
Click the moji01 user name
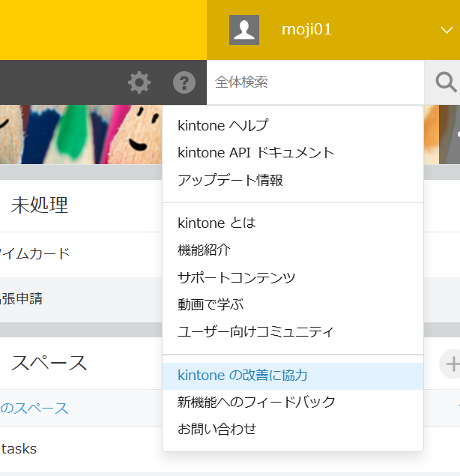pos(306,30)
